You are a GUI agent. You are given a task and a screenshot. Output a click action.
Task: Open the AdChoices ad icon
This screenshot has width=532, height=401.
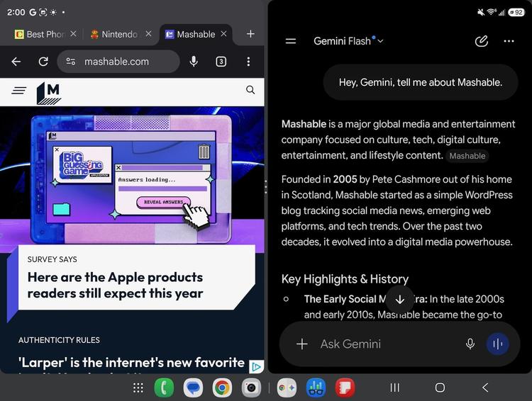pyautogui.click(x=256, y=367)
